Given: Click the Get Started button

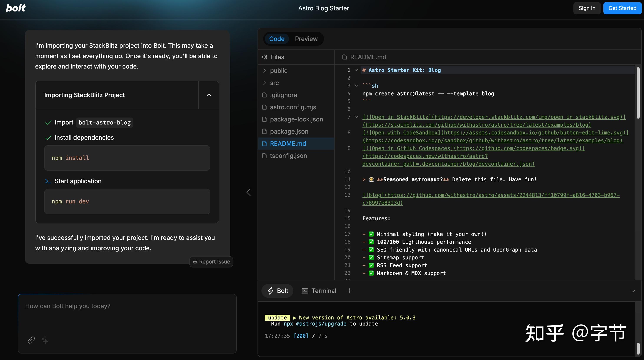Looking at the screenshot, I should click(622, 8).
